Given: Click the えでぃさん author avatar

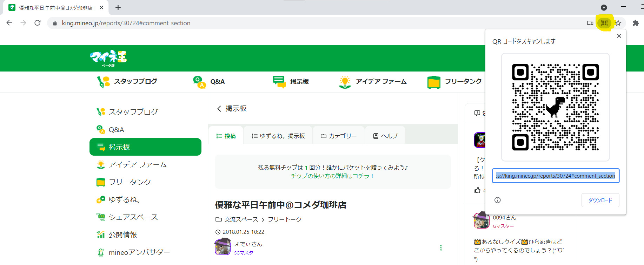Looking at the screenshot, I should point(223,247).
